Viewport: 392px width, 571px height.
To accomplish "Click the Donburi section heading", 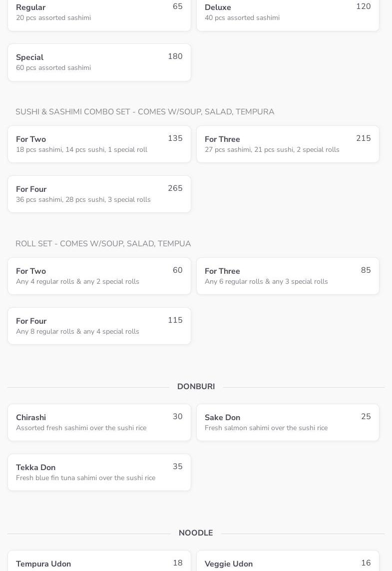I will click(x=196, y=387).
